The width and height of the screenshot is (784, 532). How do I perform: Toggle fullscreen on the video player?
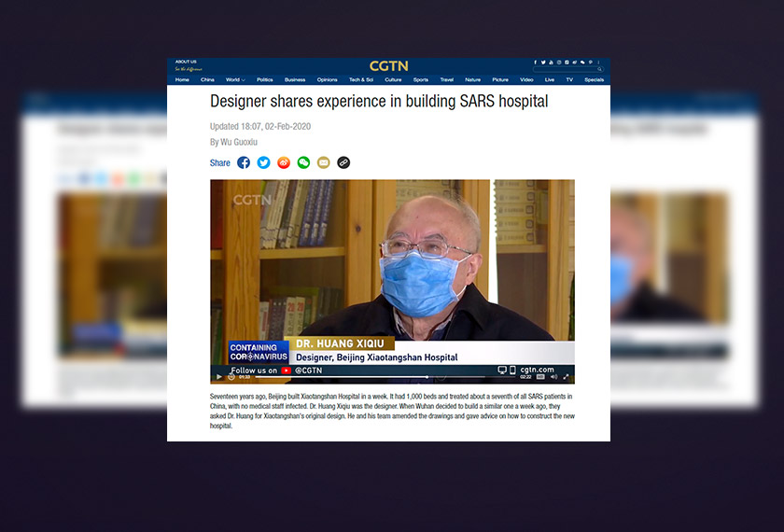pos(566,376)
